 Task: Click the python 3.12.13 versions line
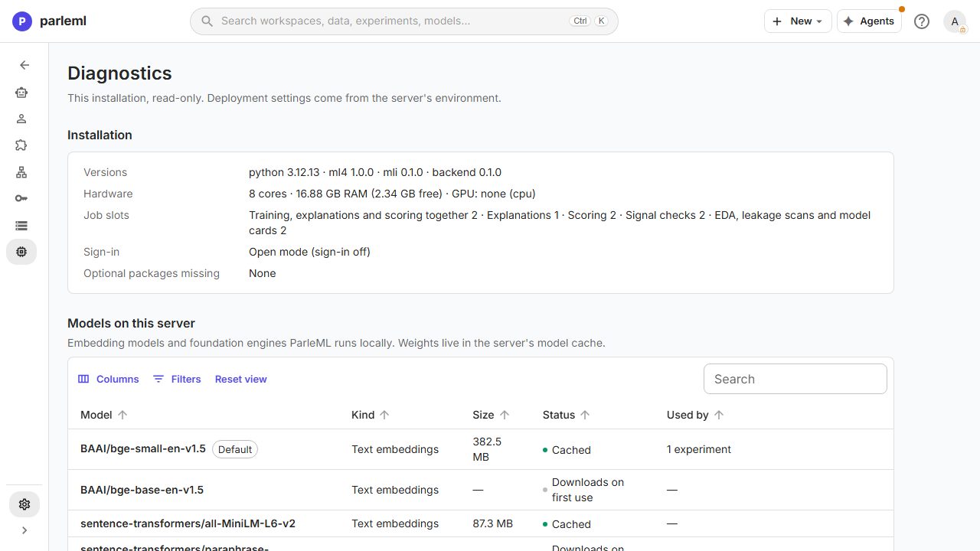point(375,172)
